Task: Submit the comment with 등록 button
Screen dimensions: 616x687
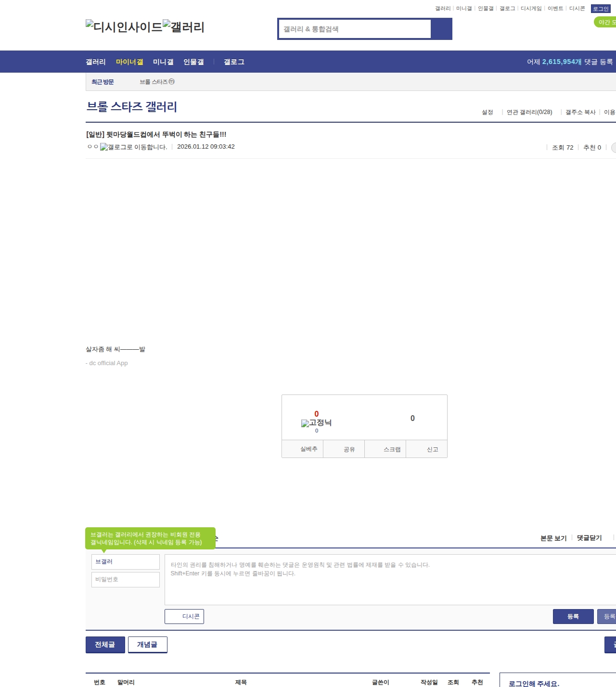Action: pyautogui.click(x=573, y=616)
